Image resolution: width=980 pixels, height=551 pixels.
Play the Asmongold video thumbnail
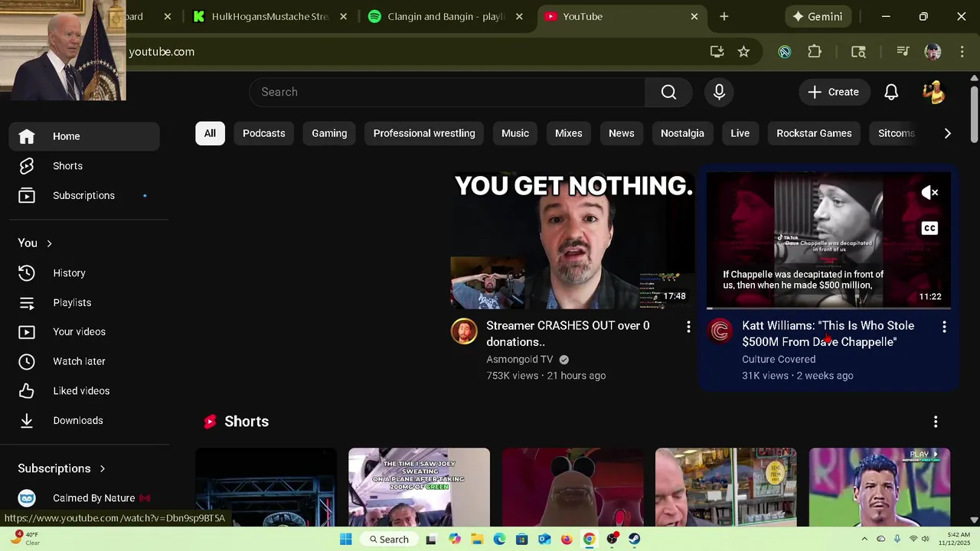pyautogui.click(x=573, y=240)
